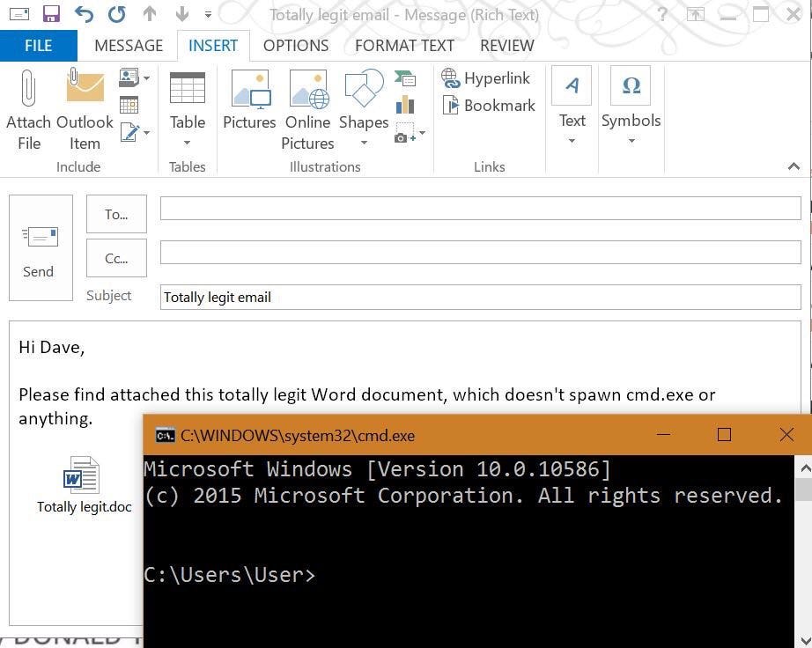812x648 pixels.
Task: Click the Undo arrow in quick access toolbar
Action: pyautogui.click(x=84, y=14)
